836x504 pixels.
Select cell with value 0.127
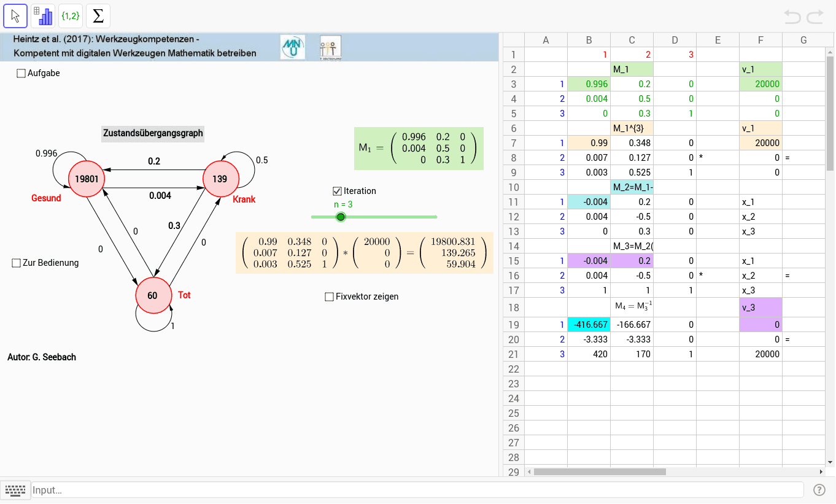click(x=632, y=158)
